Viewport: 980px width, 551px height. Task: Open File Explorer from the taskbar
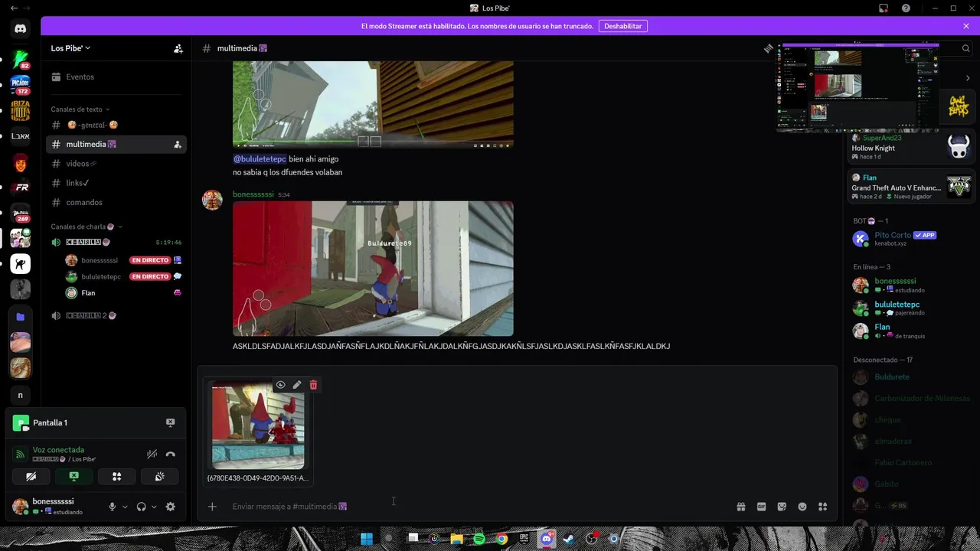tap(457, 539)
